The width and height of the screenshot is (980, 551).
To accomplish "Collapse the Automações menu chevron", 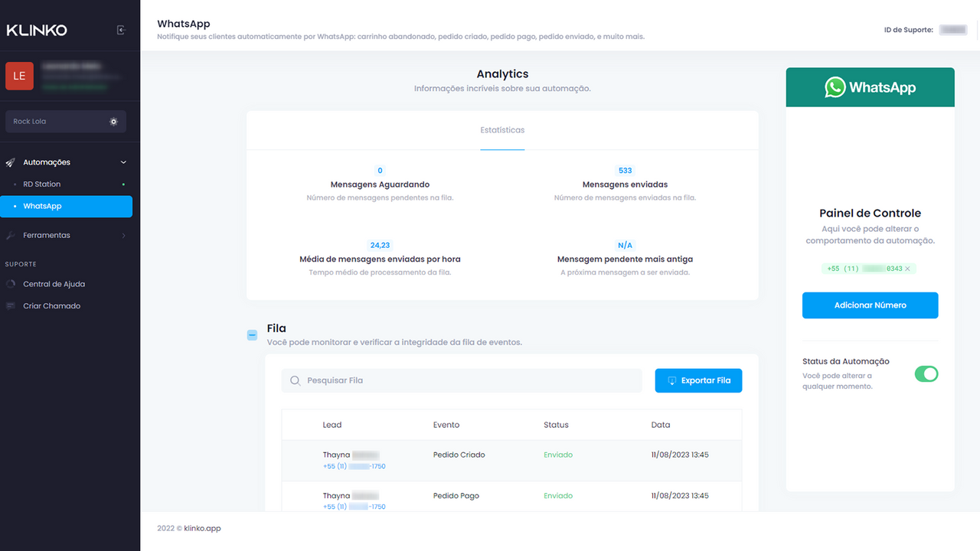I will (x=123, y=162).
